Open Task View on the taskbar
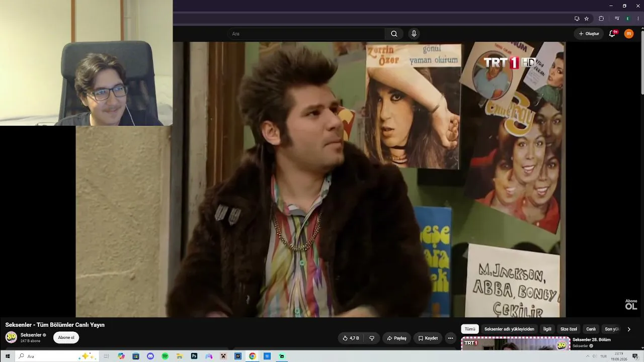This screenshot has width=644, height=362. tap(106, 356)
